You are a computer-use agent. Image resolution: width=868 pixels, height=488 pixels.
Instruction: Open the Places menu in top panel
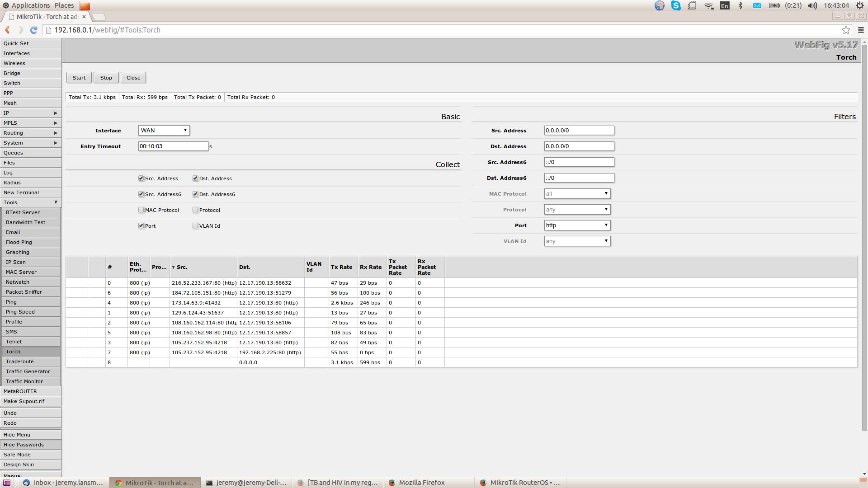64,5
